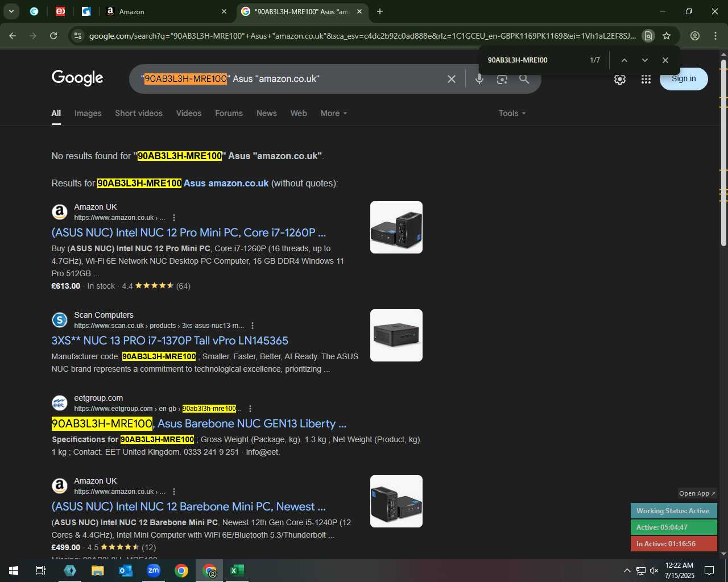Click the Open App button
Screen dimensions: 728x582
click(697, 493)
